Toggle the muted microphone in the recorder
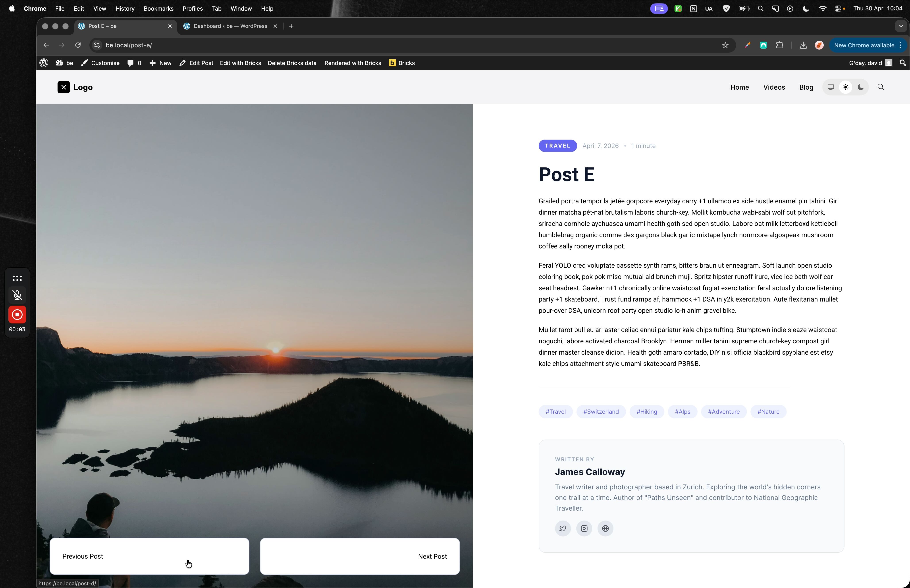 [17, 295]
